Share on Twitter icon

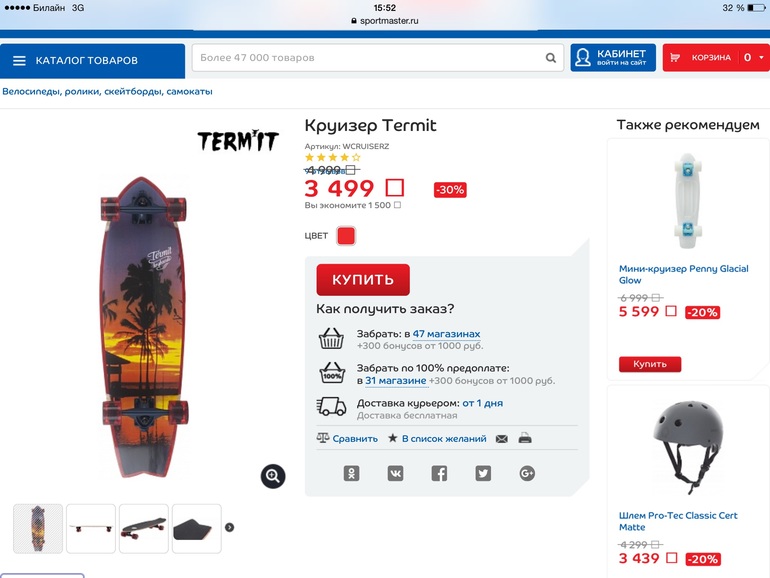483,473
